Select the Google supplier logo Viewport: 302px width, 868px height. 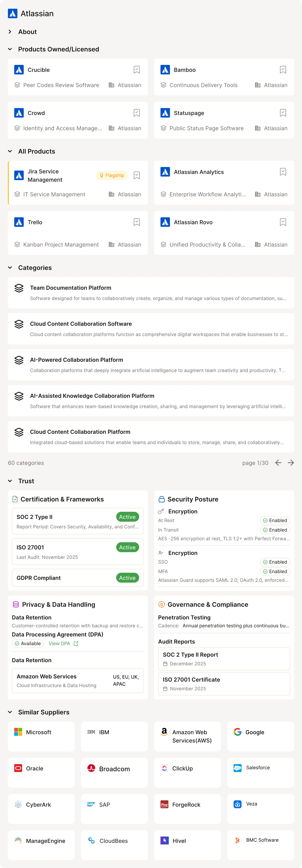coord(237,732)
